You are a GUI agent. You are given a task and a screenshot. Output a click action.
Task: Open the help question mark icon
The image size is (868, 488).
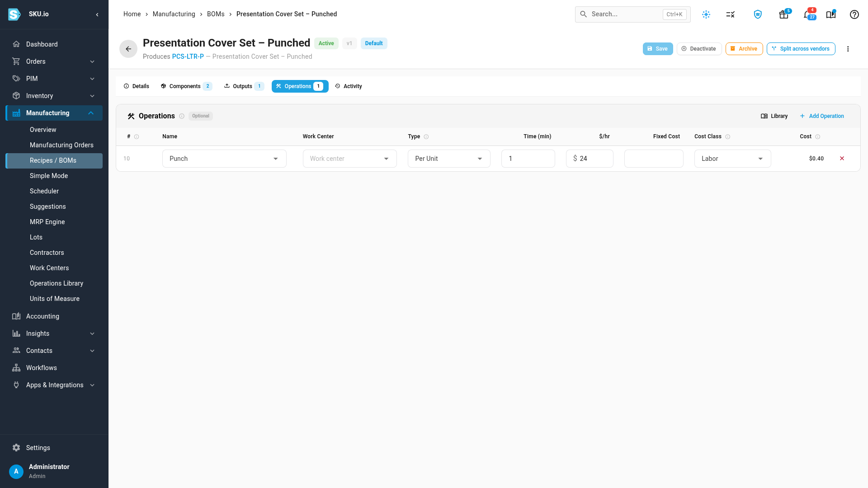(854, 14)
